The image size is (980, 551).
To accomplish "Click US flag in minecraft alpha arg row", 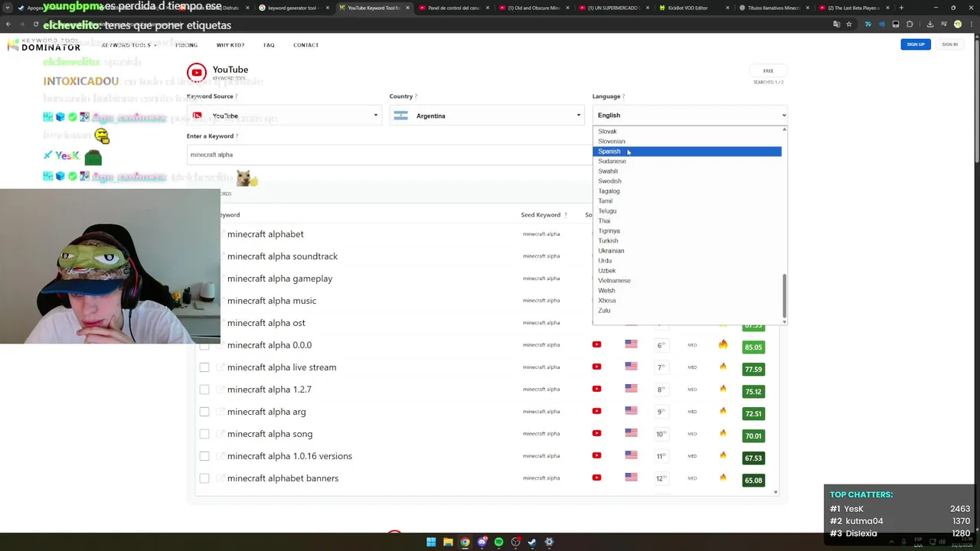I will pyautogui.click(x=631, y=411).
